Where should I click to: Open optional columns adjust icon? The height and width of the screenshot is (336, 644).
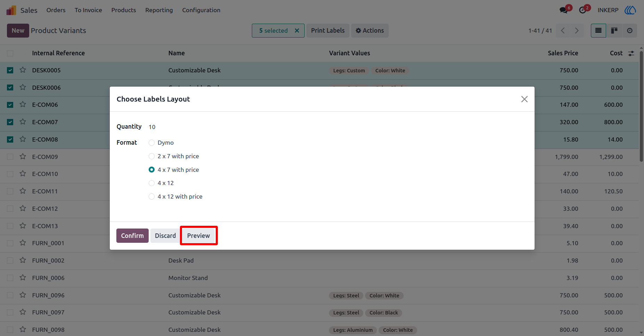point(631,53)
